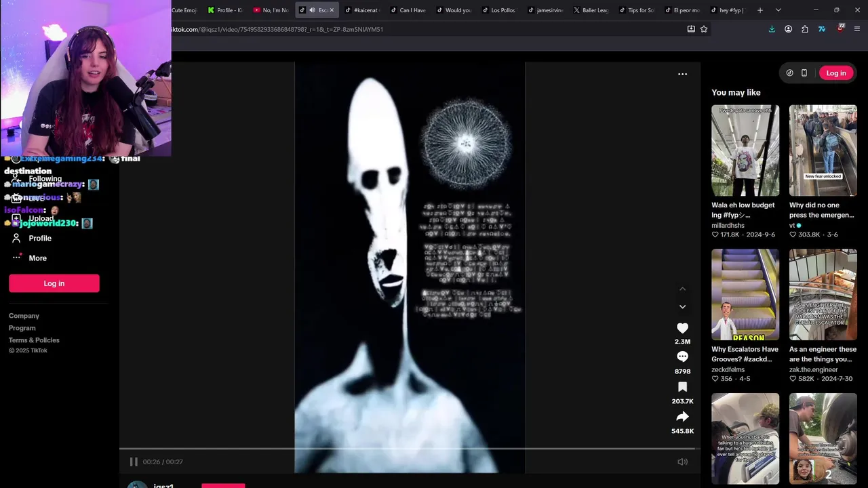The width and height of the screenshot is (868, 488).
Task: Click the install-app icon in address bar
Action: tap(691, 29)
